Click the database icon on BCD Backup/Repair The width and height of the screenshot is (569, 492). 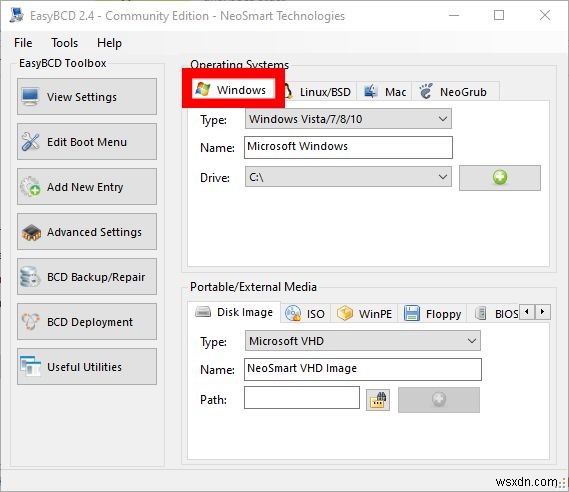pyautogui.click(x=30, y=276)
